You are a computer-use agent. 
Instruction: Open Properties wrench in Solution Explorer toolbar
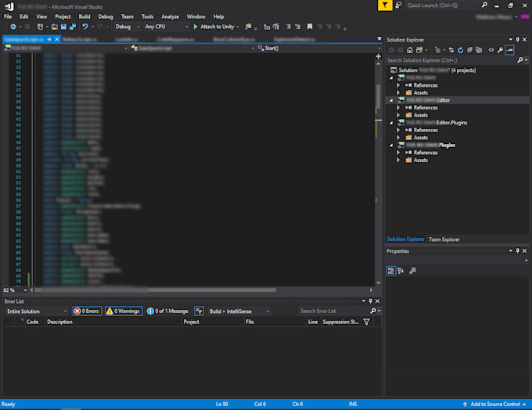coord(500,49)
